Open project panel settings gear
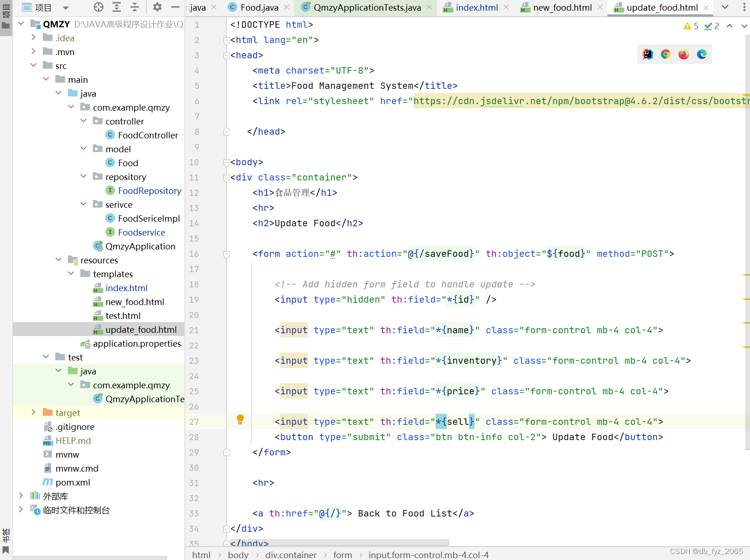 point(157,7)
